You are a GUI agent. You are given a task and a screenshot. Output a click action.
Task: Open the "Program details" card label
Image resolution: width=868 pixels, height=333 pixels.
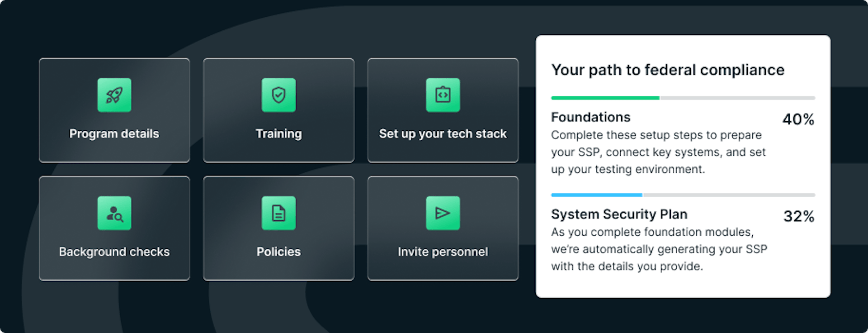point(114,134)
